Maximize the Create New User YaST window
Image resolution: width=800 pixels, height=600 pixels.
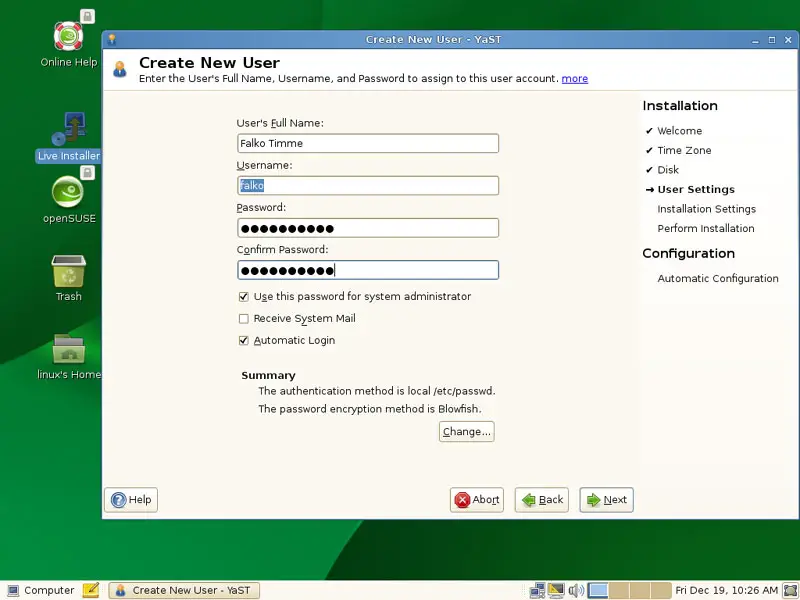click(x=771, y=40)
